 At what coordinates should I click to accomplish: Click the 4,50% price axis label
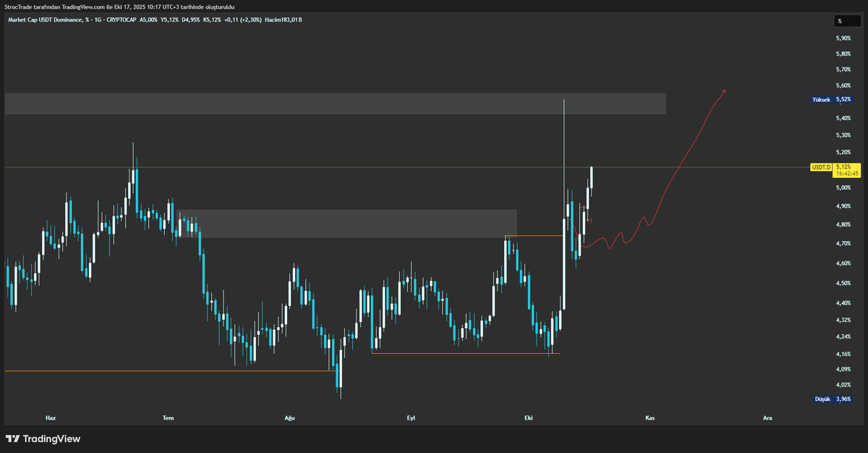843,284
